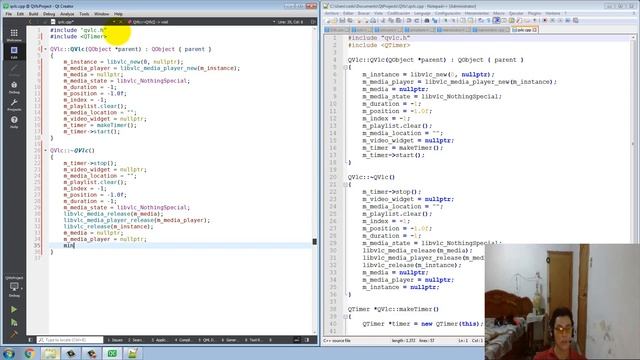Click the Record macro icon in Notepad++ toolbar
640x360 pixels.
pos(545,20)
